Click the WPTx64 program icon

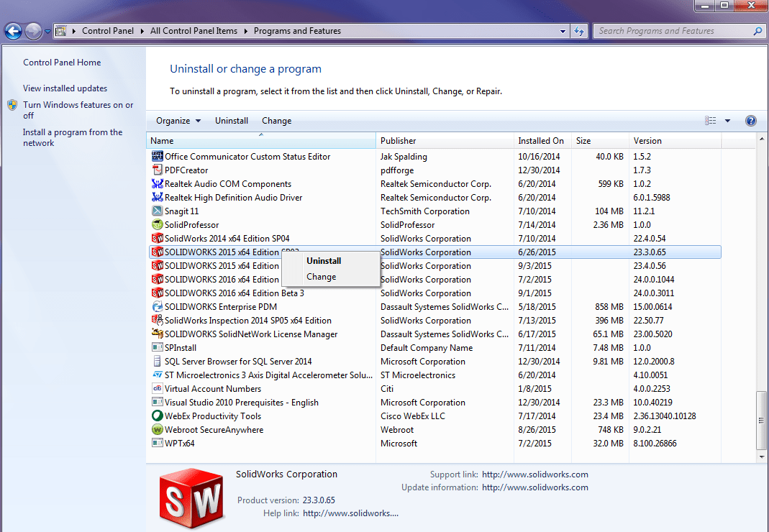[x=157, y=444]
